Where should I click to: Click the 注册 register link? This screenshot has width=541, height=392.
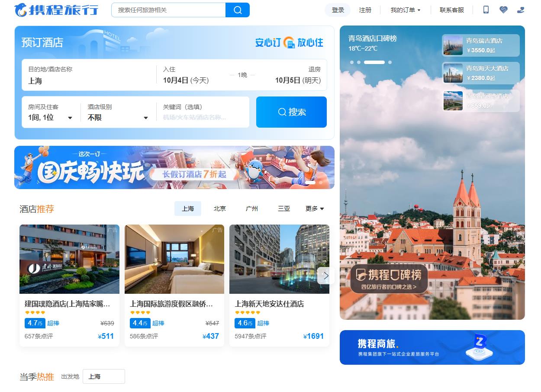tap(365, 10)
